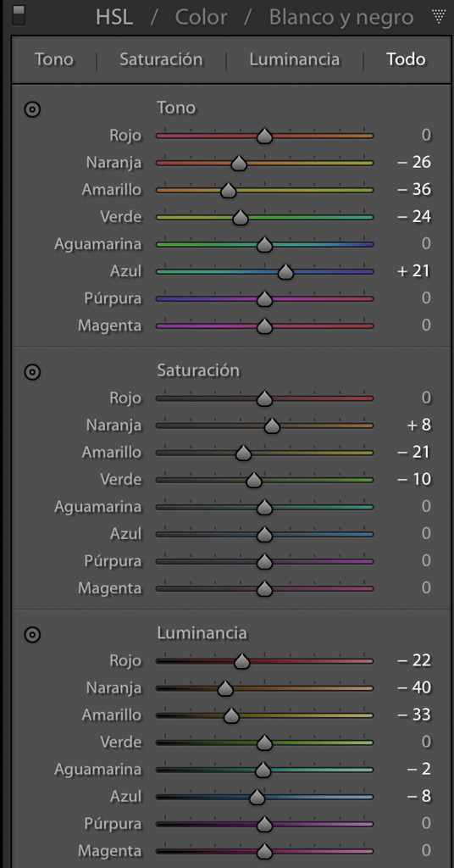The height and width of the screenshot is (868, 454).
Task: Select the Luminancia targeted adjustment tool icon
Action: (x=32, y=635)
